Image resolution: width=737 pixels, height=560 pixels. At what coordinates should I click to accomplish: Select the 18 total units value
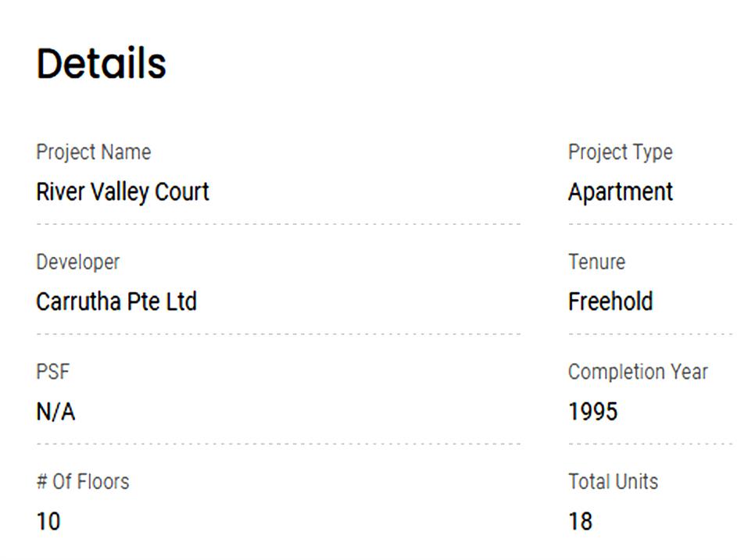(x=581, y=521)
